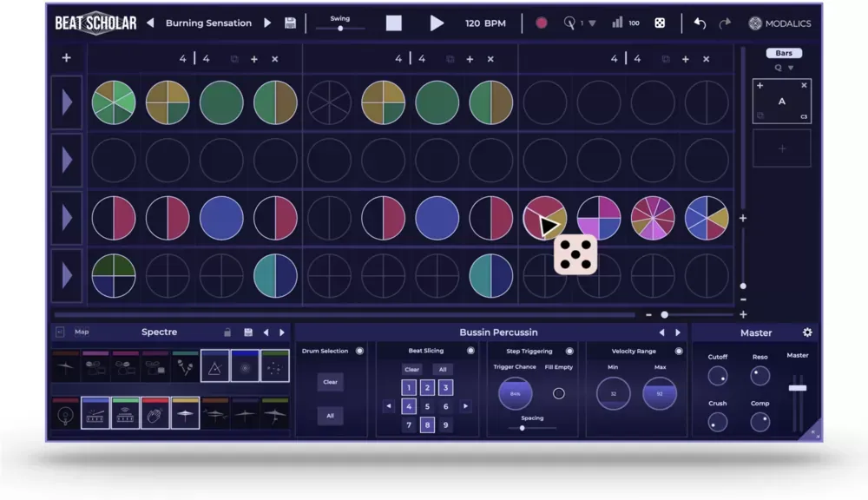This screenshot has height=500, width=868.
Task: Select the Bars tab on right panel
Action: point(784,53)
